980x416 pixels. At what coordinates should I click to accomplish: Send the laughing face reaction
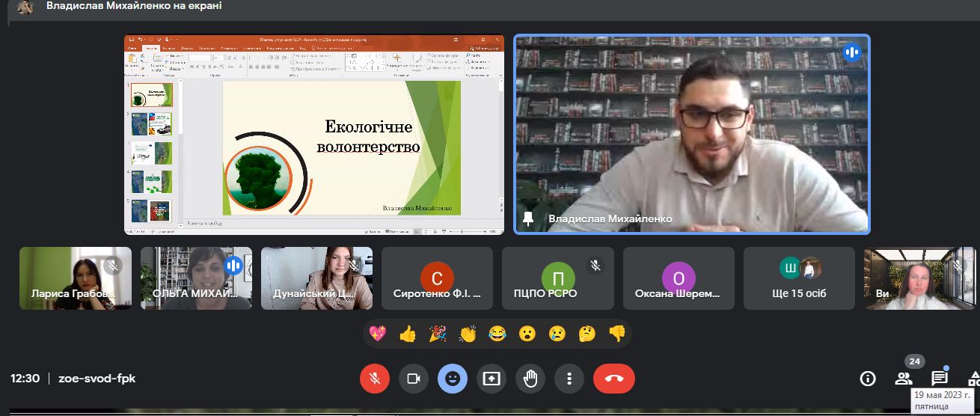(497, 334)
